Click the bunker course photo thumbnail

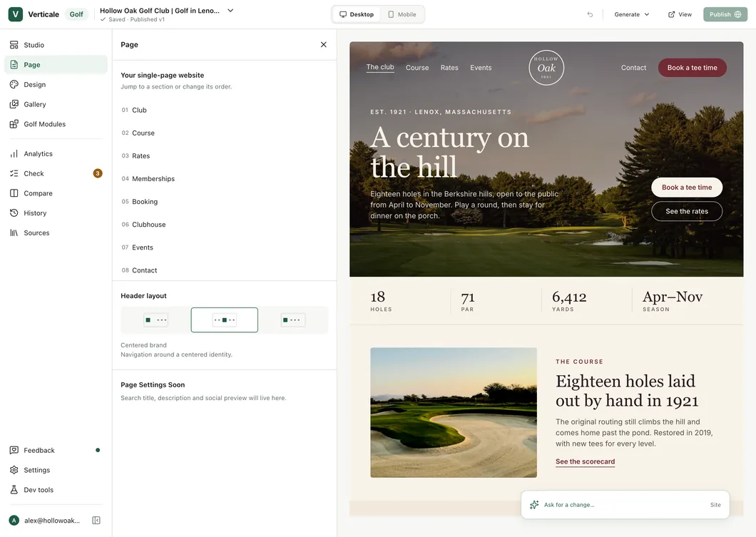coord(453,413)
